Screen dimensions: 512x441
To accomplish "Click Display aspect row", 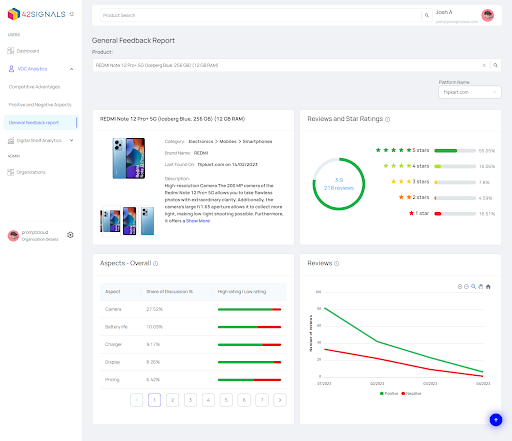I will [x=193, y=362].
